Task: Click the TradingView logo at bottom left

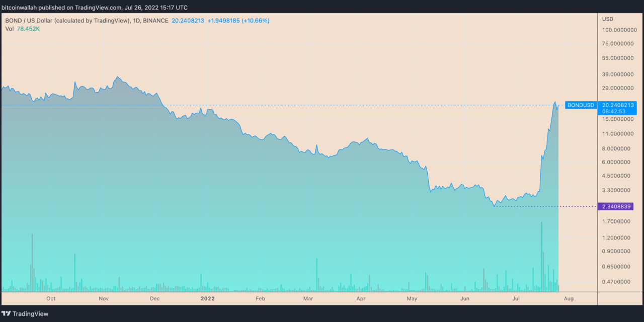Action: 24,313
